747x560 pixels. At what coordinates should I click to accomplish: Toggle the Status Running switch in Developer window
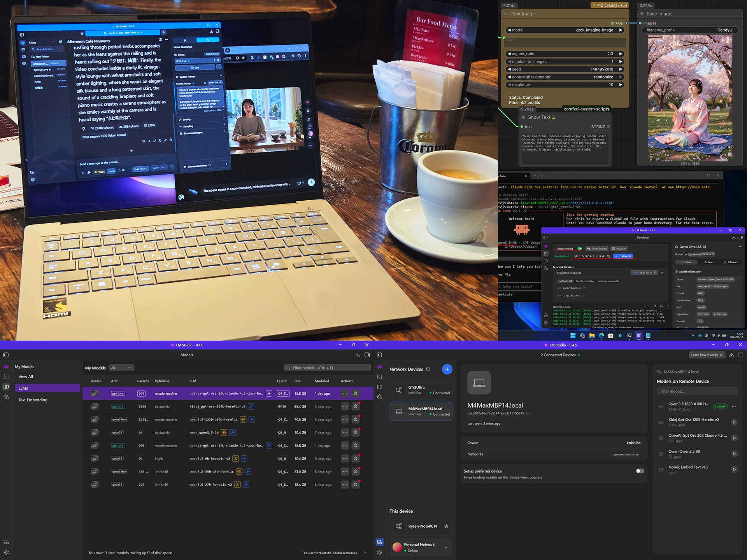[x=580, y=248]
